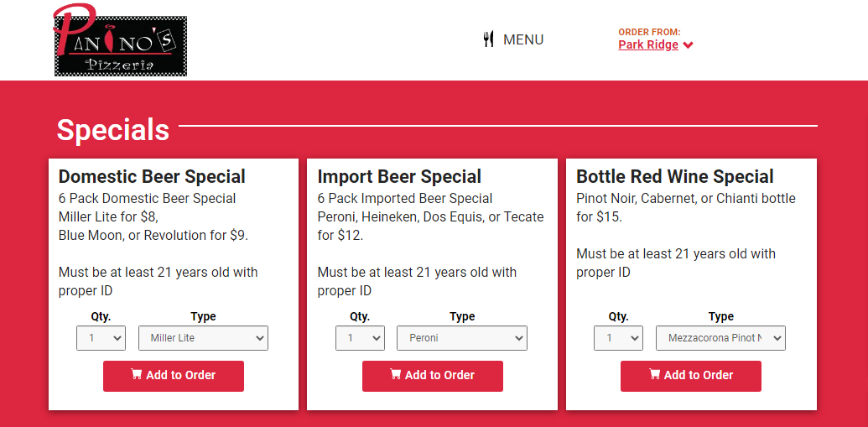Click cart icon on Import Beer button

(x=396, y=375)
